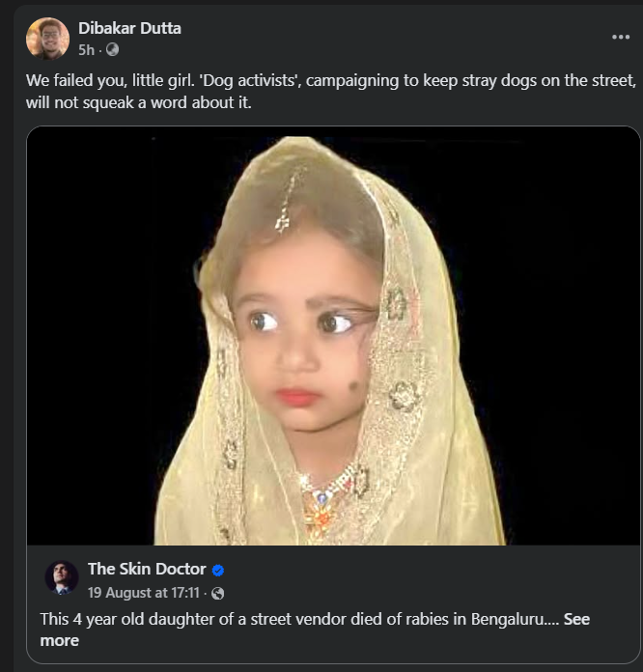Open Dibakar Dutta's profile via name
The width and height of the screenshot is (643, 672).
point(129,28)
